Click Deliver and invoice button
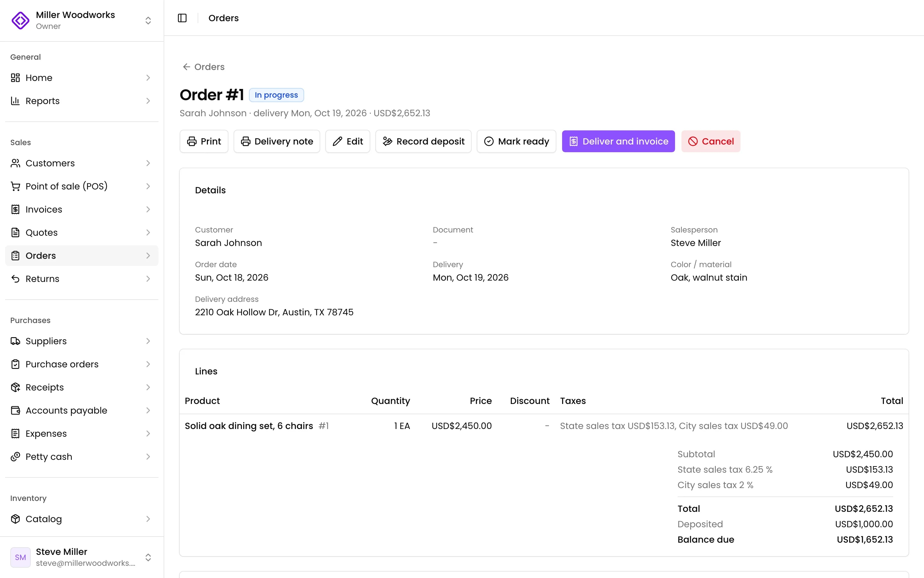Screen dimensions: 924x578 tap(618, 141)
